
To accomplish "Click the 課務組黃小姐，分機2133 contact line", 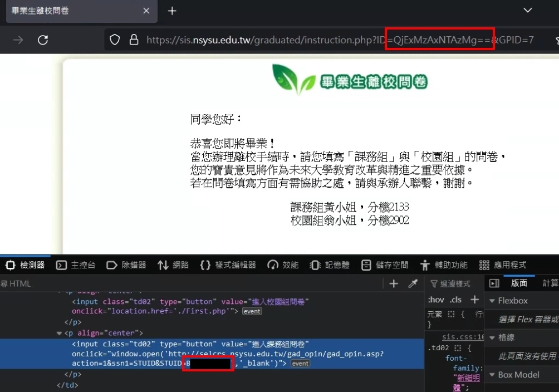I will 350,207.
